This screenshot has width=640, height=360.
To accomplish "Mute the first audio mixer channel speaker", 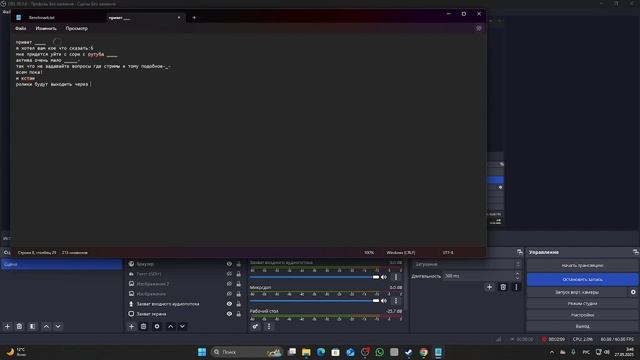I will 384,277.
